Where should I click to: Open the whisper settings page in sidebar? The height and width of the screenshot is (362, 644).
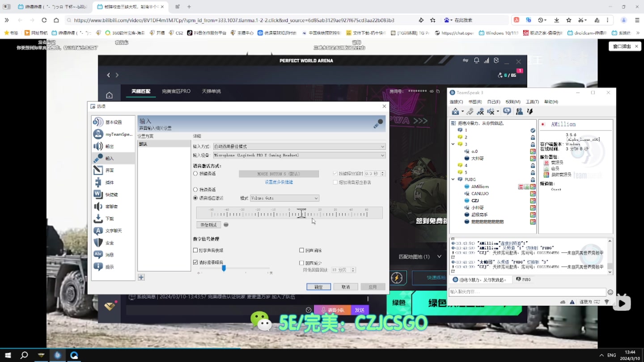click(113, 206)
